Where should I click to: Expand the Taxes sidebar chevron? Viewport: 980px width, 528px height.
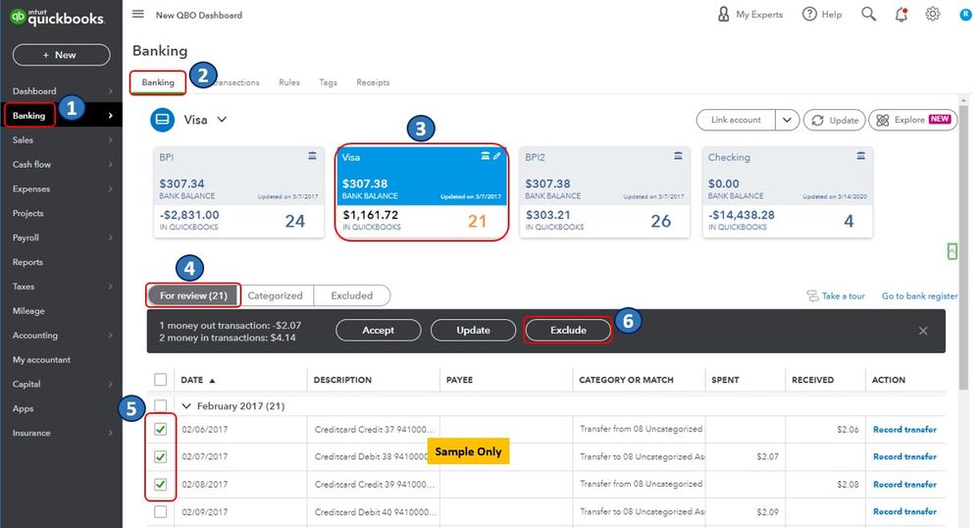click(111, 286)
